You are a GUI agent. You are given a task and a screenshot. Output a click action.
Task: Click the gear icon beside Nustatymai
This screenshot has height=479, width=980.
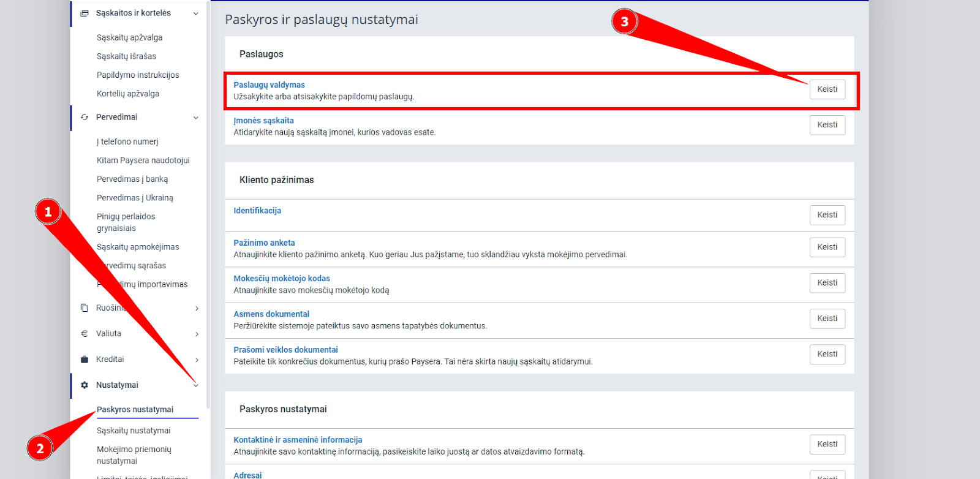(x=85, y=385)
